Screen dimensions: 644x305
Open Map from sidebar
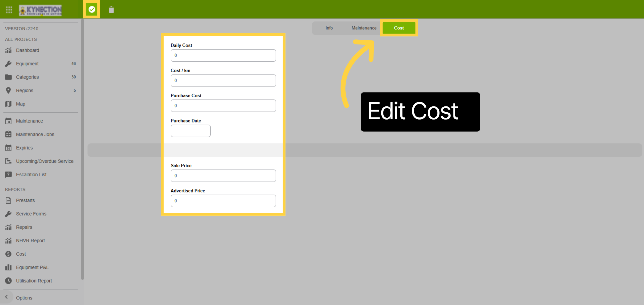click(21, 104)
